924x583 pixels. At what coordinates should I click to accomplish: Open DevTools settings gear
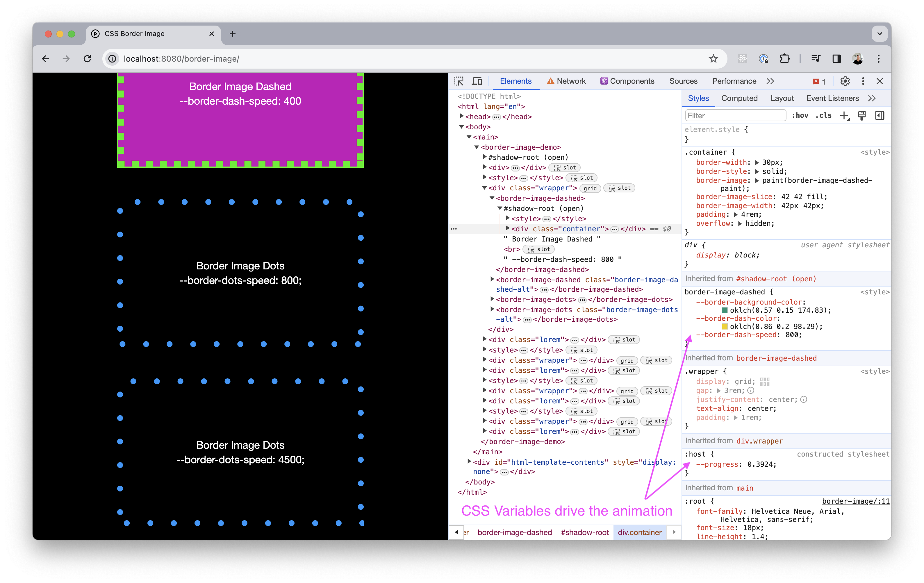point(845,81)
